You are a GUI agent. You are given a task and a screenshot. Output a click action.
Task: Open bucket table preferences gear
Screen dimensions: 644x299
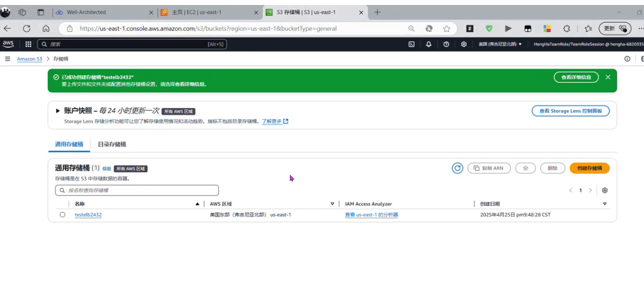605,190
